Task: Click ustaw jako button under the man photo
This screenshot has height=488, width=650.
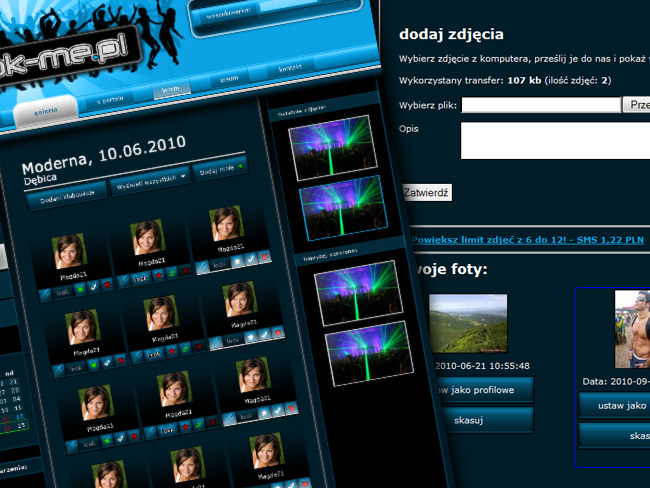Action: 614,405
